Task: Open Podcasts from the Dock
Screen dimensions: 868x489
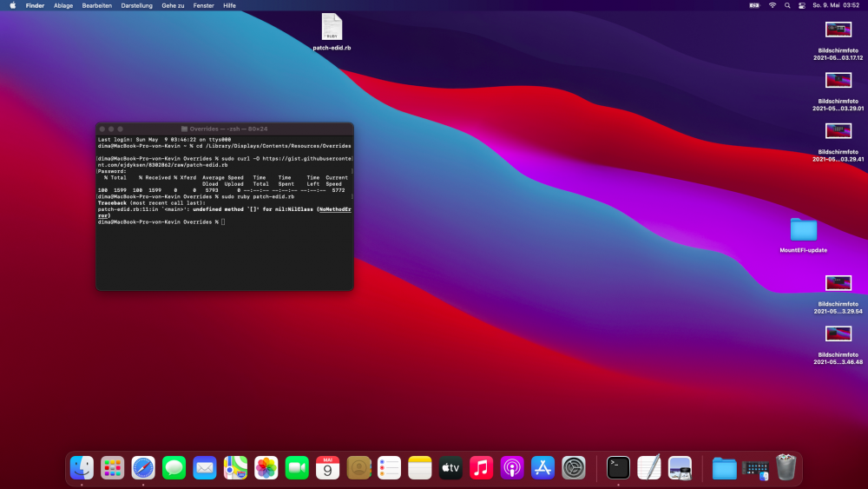Action: (512, 468)
